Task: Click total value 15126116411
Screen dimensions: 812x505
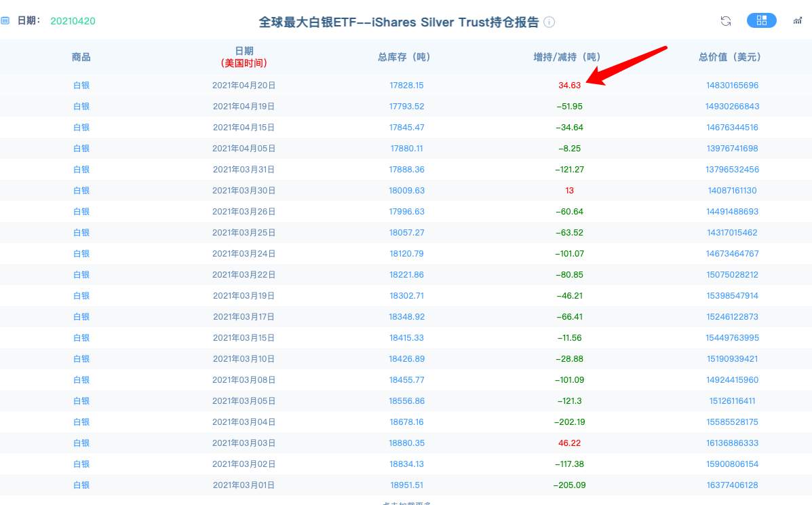Action: click(x=732, y=401)
